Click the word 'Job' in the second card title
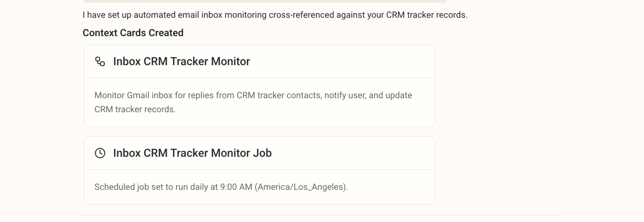The image size is (644, 222). 262,153
